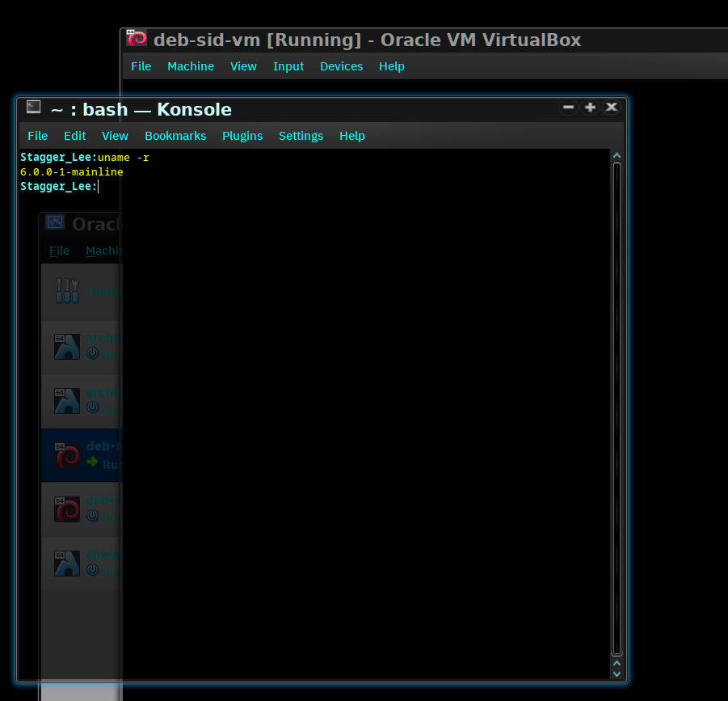728x701 pixels.
Task: Maximize the Konsole window with plus button
Action: click(590, 108)
